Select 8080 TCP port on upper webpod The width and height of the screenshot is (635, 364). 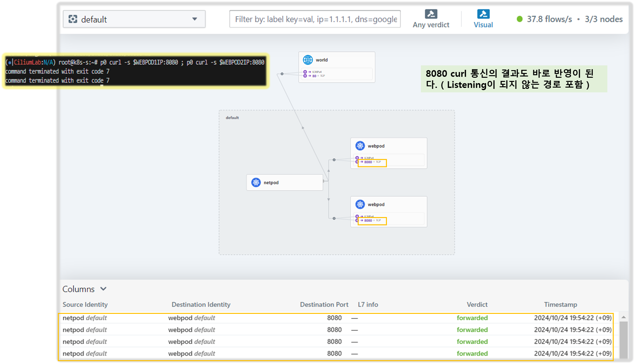click(368, 162)
